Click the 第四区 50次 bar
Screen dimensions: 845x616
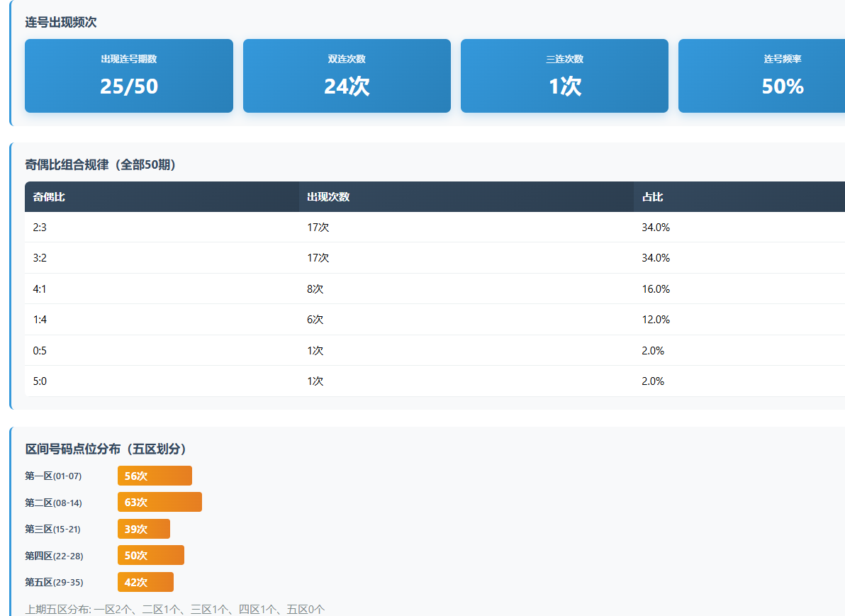coord(151,555)
